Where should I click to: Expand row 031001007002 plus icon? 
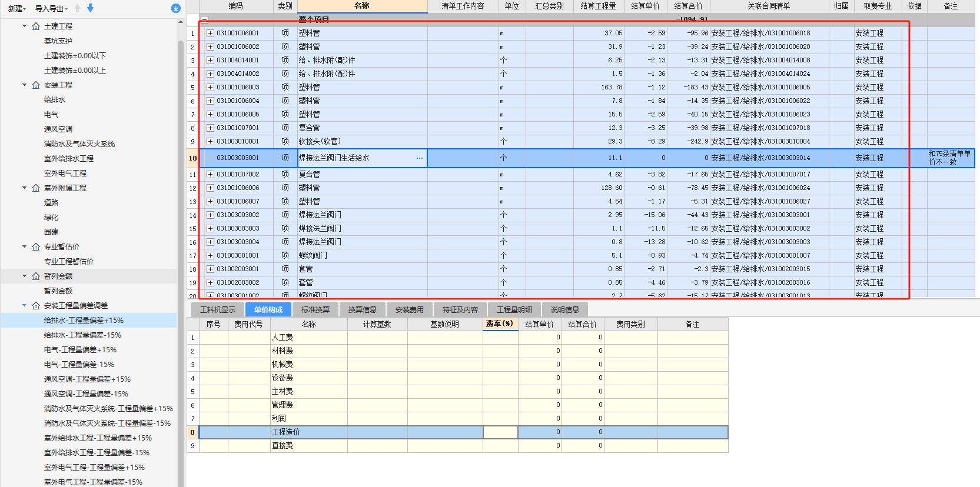point(210,174)
